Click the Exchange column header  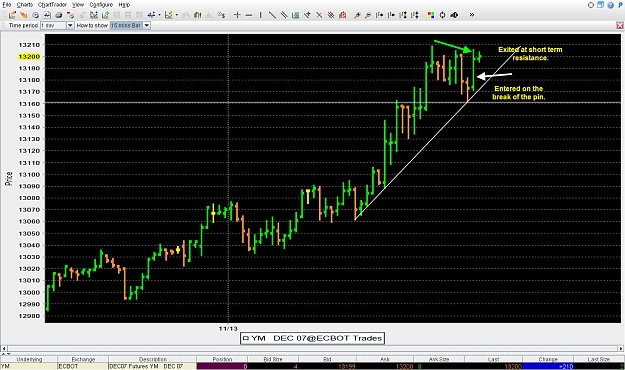click(x=83, y=359)
